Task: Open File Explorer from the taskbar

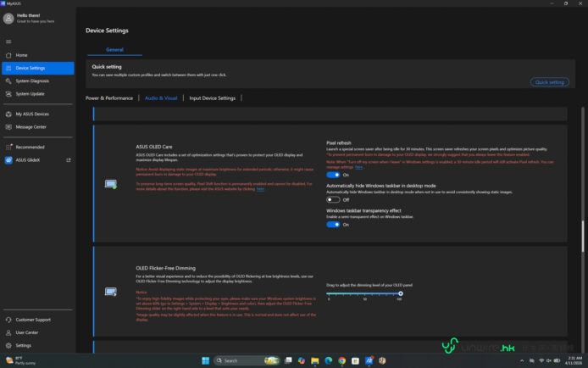Action: (x=315, y=360)
